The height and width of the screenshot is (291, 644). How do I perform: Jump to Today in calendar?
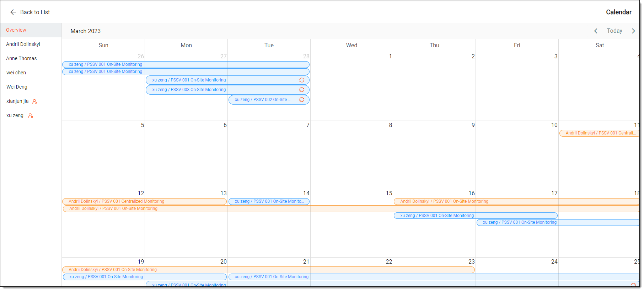click(x=615, y=31)
